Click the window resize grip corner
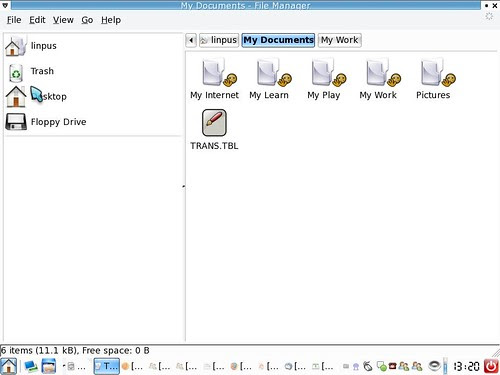The width and height of the screenshot is (500, 375). click(x=496, y=352)
